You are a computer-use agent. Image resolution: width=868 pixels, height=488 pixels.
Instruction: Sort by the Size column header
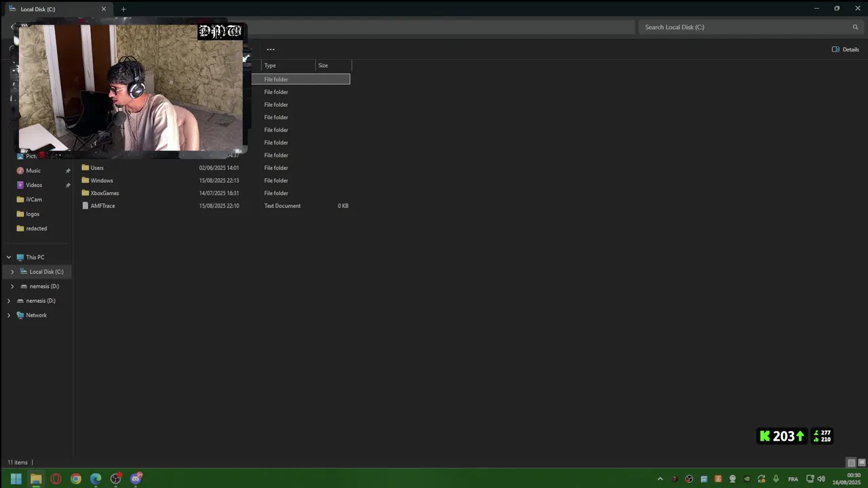(x=334, y=66)
